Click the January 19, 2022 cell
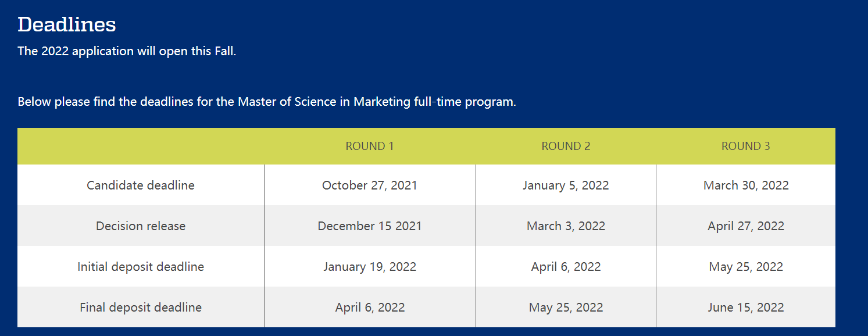This screenshot has height=336, width=868. pyautogui.click(x=370, y=267)
